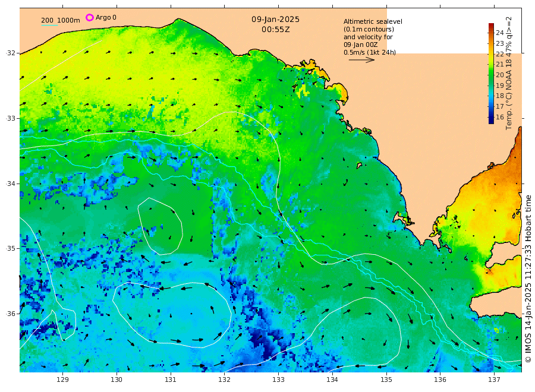Screen dimensions: 535x392
Task: Click the '200 1000m' depth legend text
Action: pos(61,20)
